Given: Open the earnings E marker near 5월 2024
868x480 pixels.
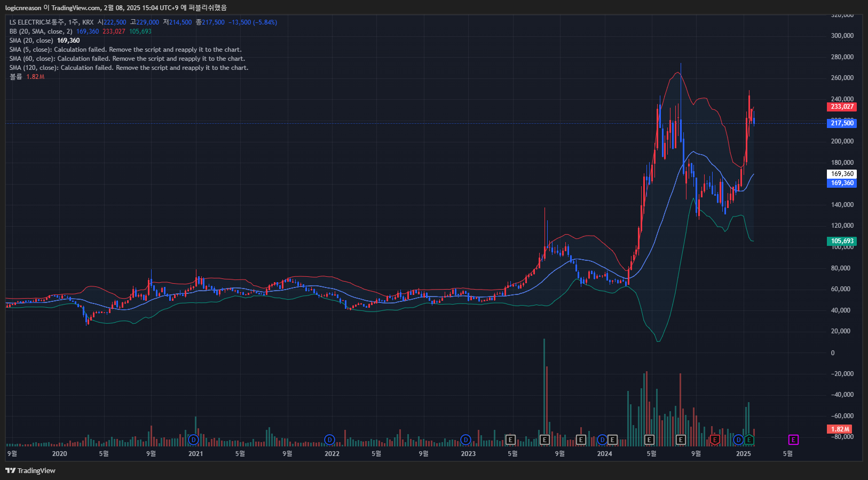Looking at the screenshot, I should coord(649,440).
